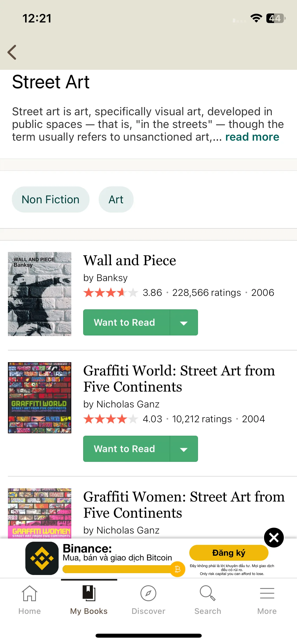Open Graffiti World book cover thumbnail

pos(40,398)
